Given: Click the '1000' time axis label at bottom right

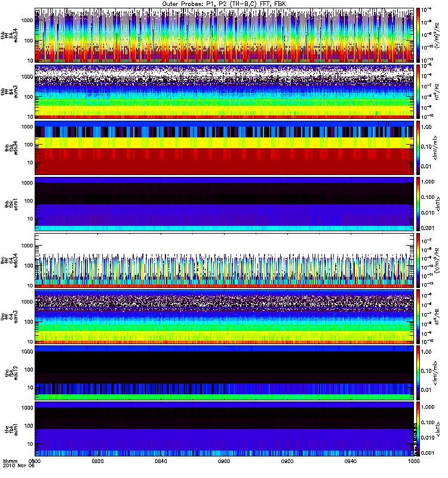Looking at the screenshot, I should coord(413,461).
